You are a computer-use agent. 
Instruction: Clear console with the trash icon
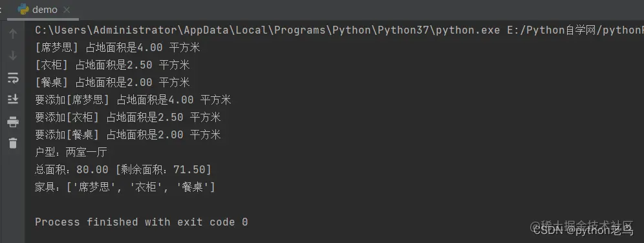(x=13, y=143)
